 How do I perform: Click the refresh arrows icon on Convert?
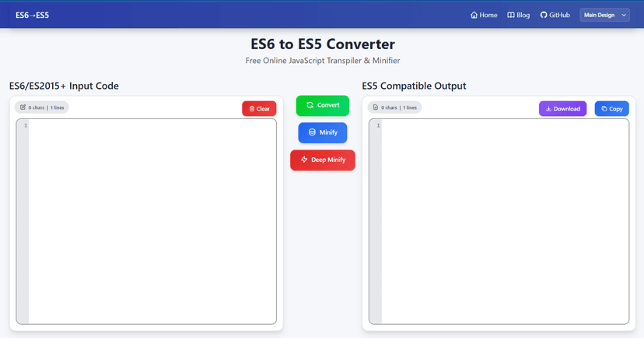point(310,105)
